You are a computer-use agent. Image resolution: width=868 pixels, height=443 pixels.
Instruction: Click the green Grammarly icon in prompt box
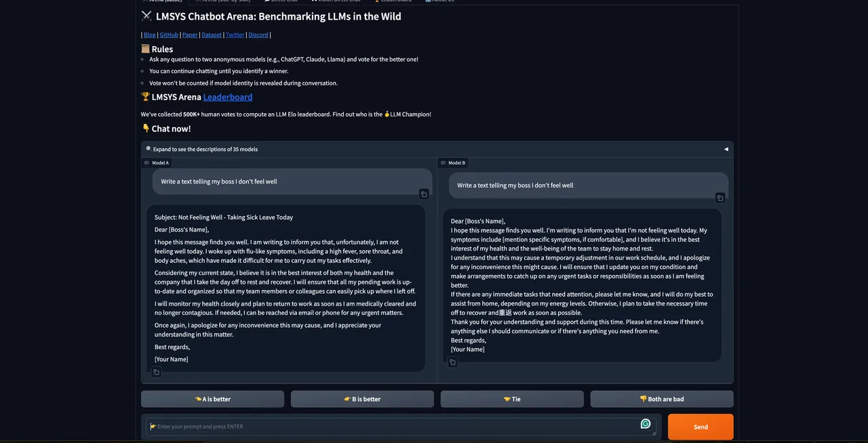click(646, 424)
